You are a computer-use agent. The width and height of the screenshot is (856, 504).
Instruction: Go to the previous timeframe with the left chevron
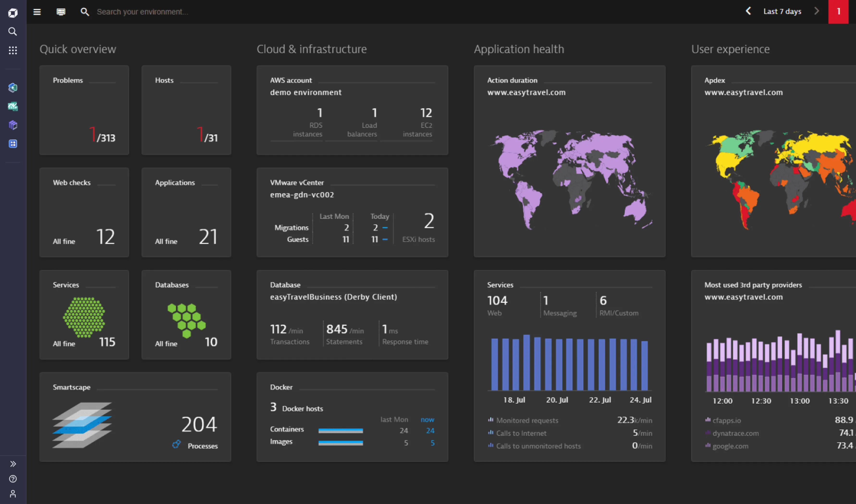coord(748,11)
